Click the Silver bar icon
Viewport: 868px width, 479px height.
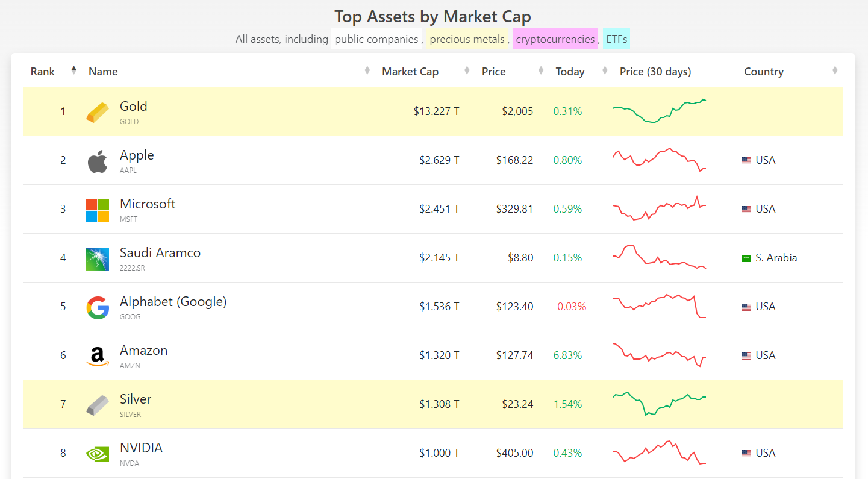pyautogui.click(x=98, y=405)
